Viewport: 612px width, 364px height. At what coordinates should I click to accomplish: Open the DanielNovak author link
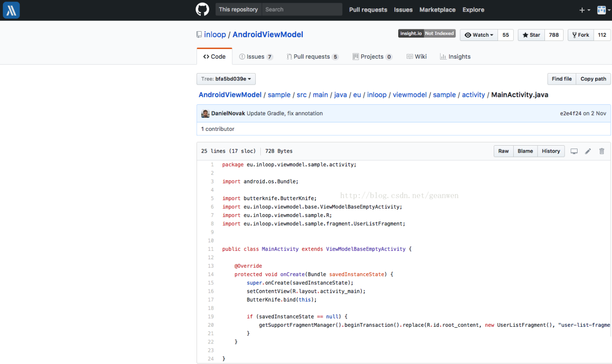click(228, 114)
